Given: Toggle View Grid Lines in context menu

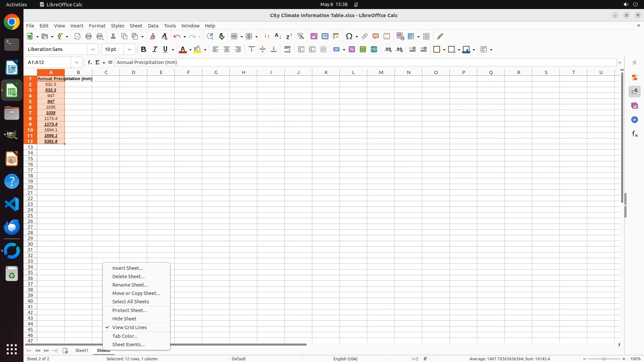Looking at the screenshot, I should (x=129, y=327).
